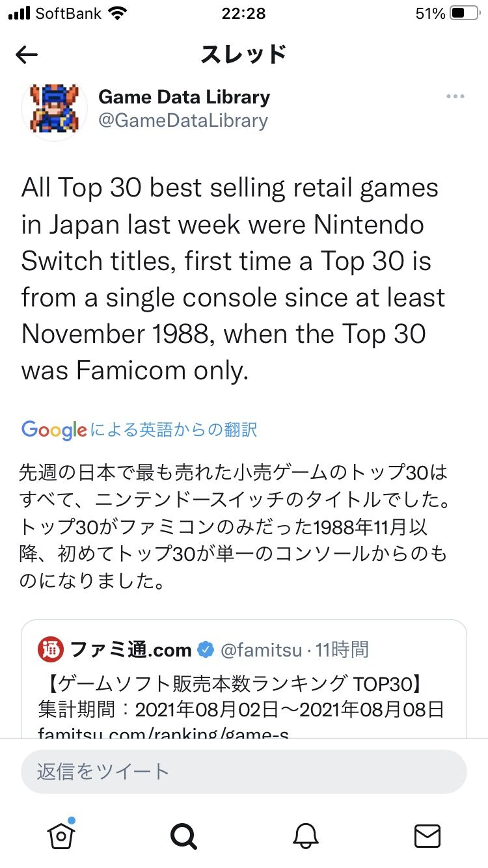Tap the @famitsu handle in quote
The height and width of the screenshot is (868, 488).
pyautogui.click(x=261, y=649)
